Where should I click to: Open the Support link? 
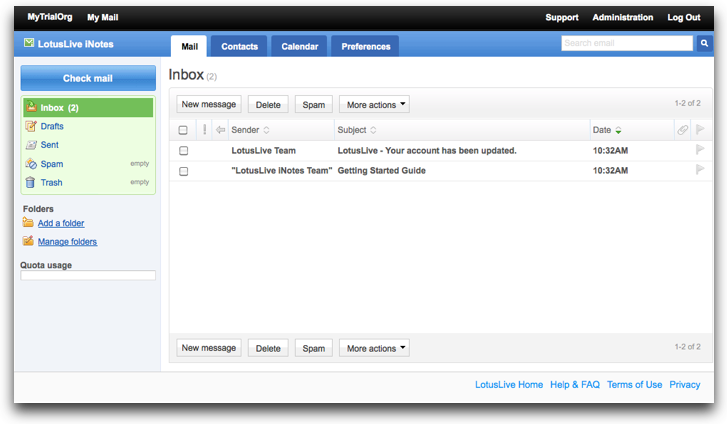tap(562, 17)
